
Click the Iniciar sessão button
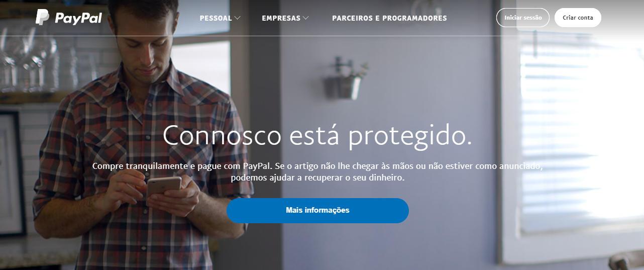(523, 18)
